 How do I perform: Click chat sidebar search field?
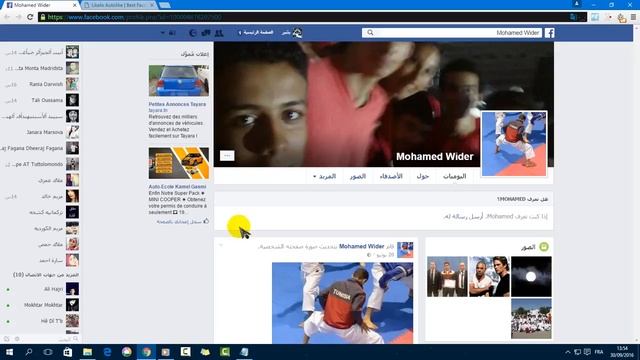coord(51,339)
